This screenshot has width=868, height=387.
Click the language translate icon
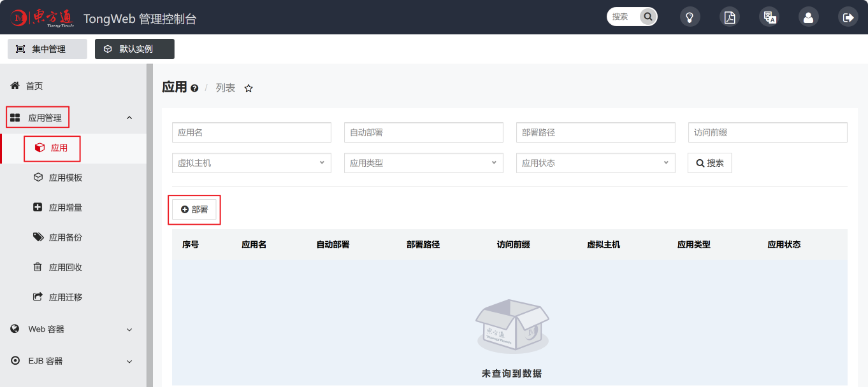click(x=769, y=17)
